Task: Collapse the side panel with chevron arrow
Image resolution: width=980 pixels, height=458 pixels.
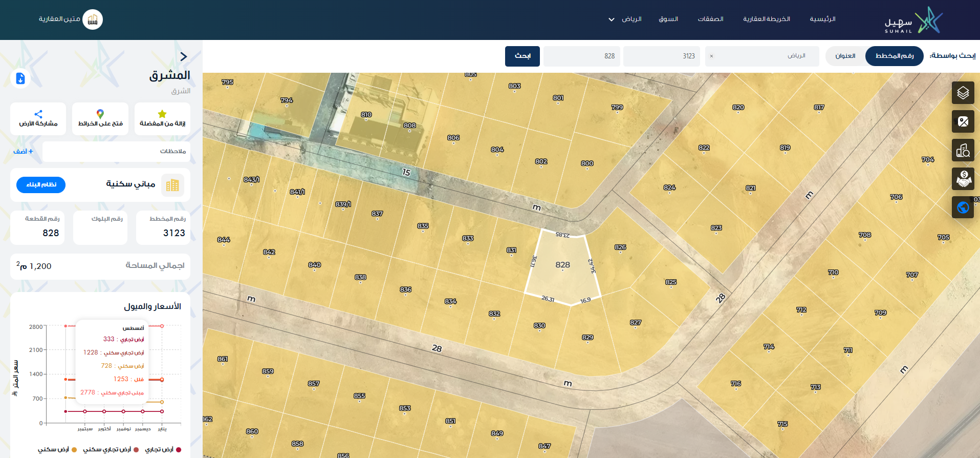Action: click(184, 56)
